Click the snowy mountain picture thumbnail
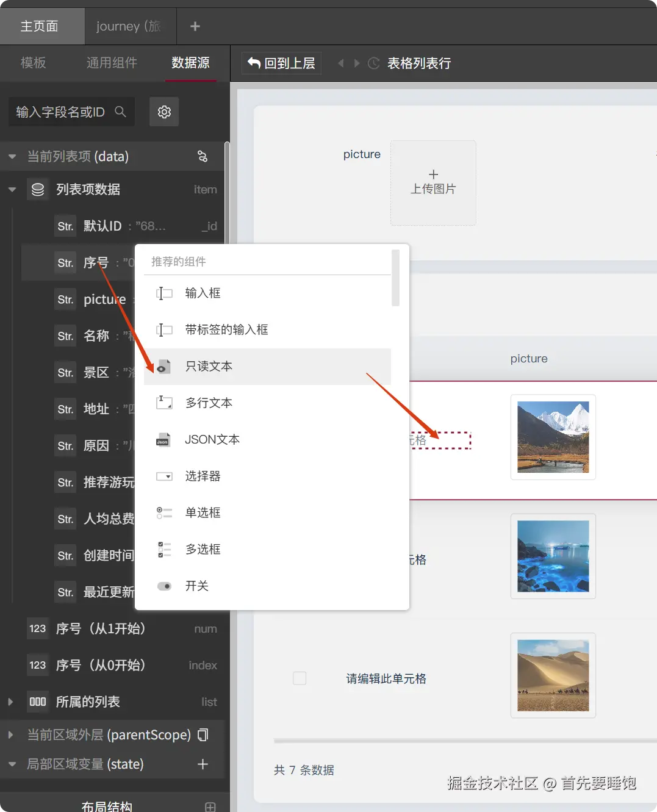The image size is (657, 812). [553, 437]
